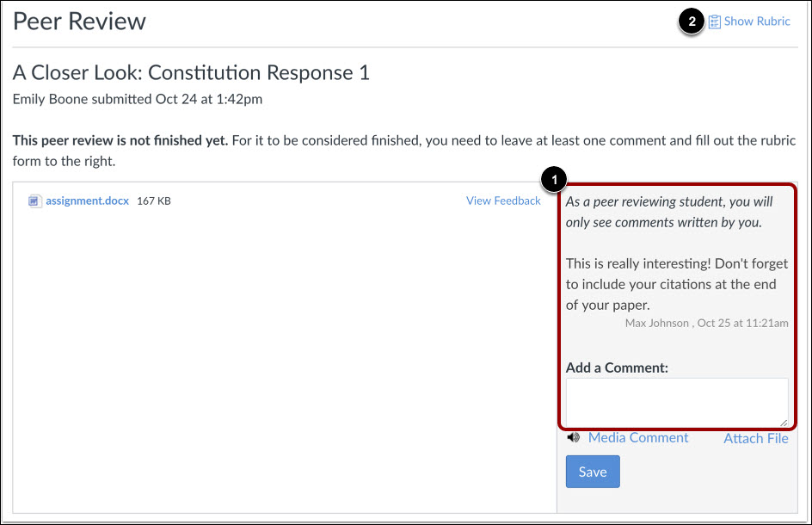Open View Feedback for the document
Viewport: 812px width, 525px height.
tap(503, 200)
